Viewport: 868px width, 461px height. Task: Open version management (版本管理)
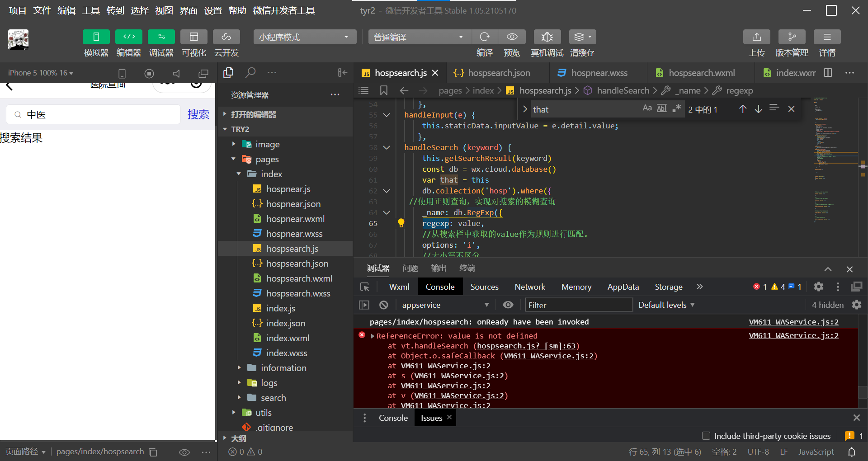click(792, 37)
